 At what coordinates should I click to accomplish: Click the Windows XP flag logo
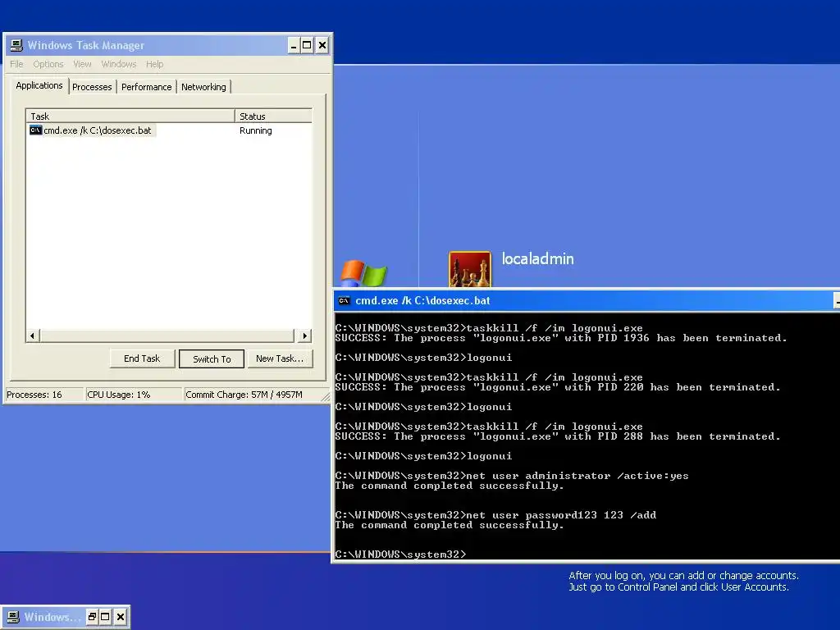(363, 273)
